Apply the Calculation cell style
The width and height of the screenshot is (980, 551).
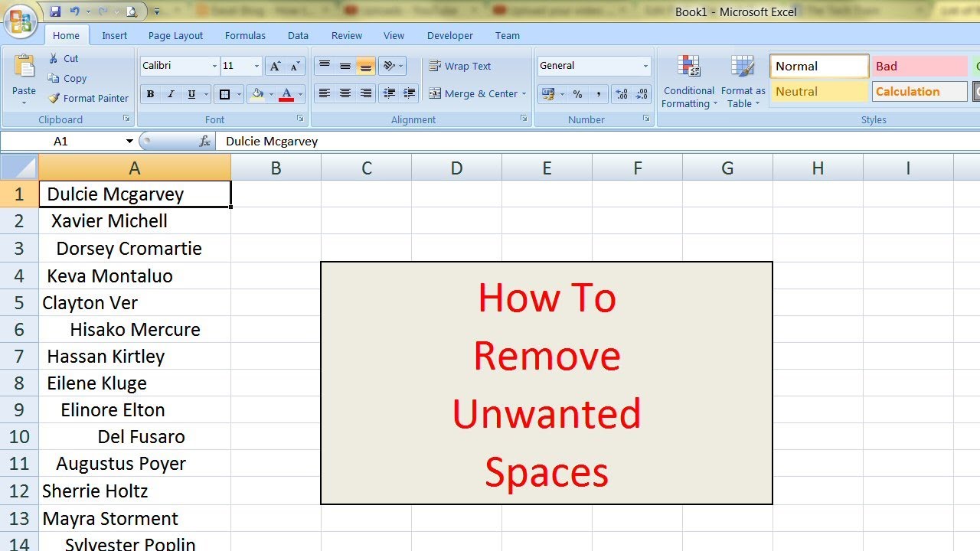click(920, 92)
